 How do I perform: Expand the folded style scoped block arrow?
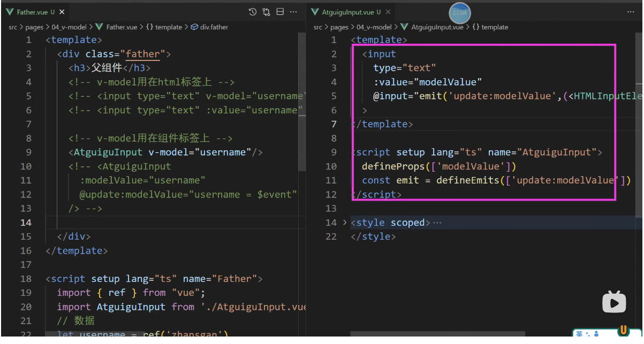(x=345, y=223)
